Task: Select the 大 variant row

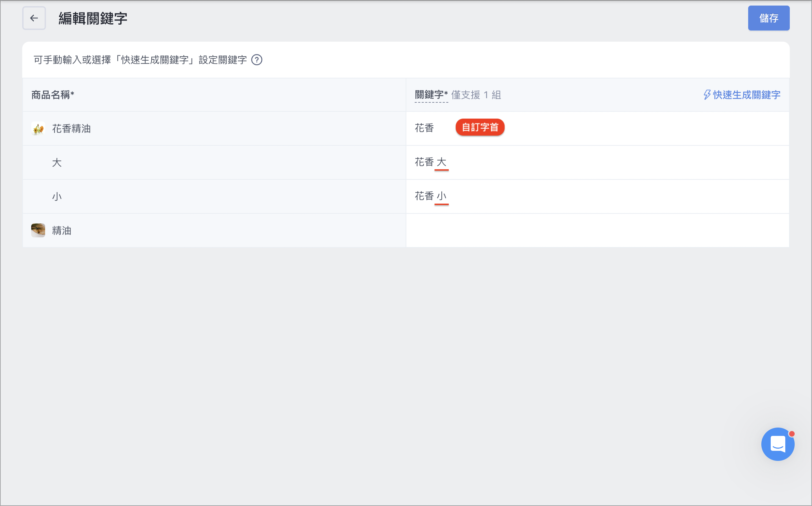Action: pos(214,162)
